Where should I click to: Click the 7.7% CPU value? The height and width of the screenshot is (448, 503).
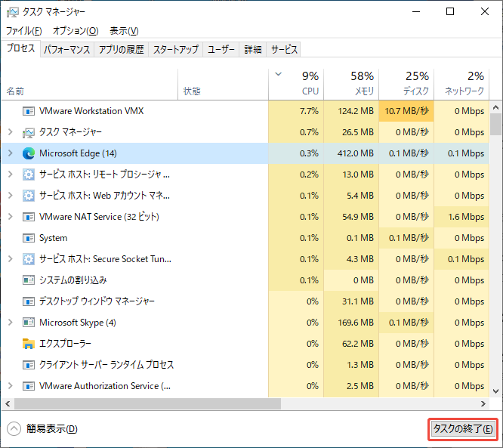[x=309, y=111]
